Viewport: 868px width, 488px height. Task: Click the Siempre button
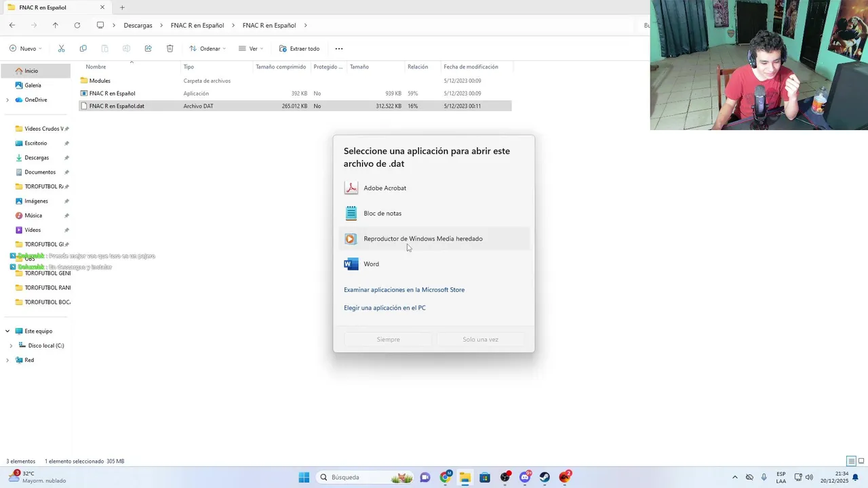click(389, 340)
